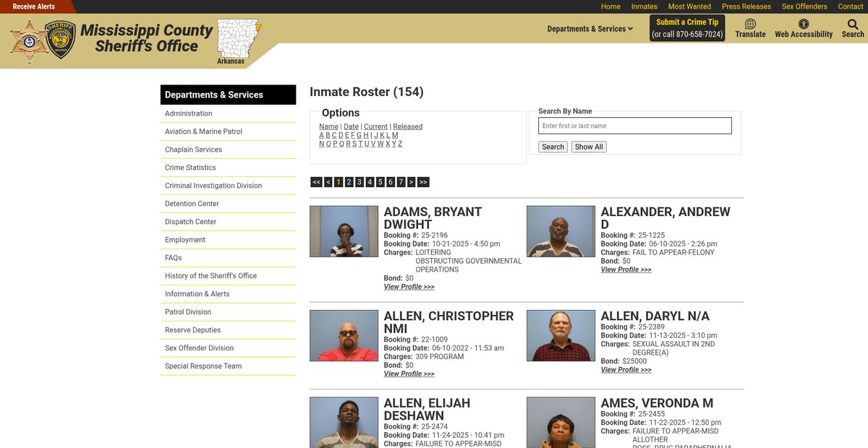This screenshot has width=868, height=448.
Task: Open FAQs in sidebar
Action: pyautogui.click(x=228, y=258)
